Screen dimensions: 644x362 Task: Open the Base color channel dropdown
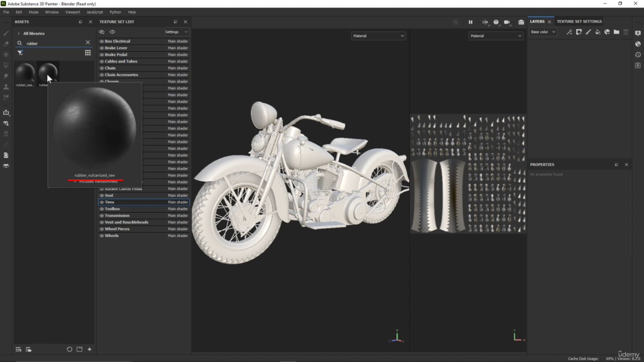[x=543, y=32]
